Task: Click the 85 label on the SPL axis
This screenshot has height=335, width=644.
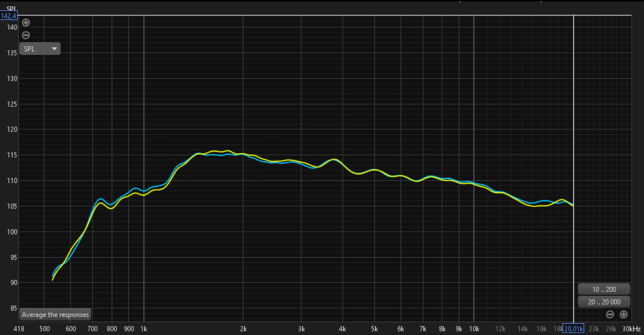Action: coord(14,308)
